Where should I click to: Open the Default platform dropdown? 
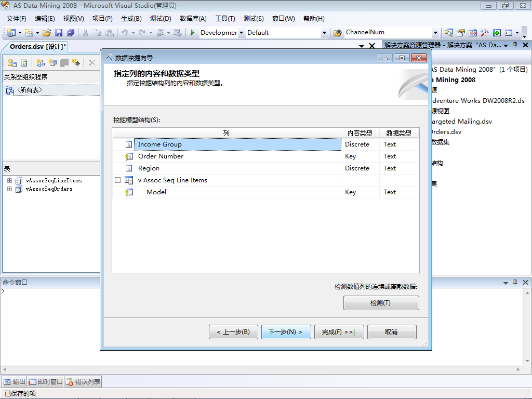pyautogui.click(x=324, y=33)
